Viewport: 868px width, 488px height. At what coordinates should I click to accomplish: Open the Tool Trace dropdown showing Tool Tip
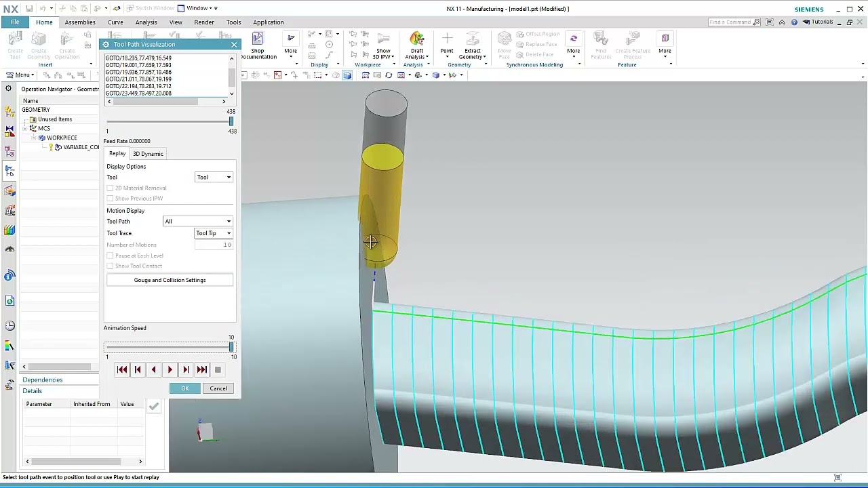[214, 233]
